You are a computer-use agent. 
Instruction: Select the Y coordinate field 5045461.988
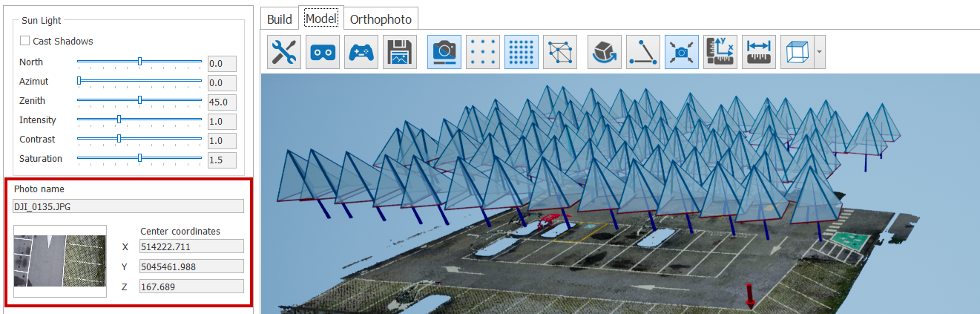(191, 266)
